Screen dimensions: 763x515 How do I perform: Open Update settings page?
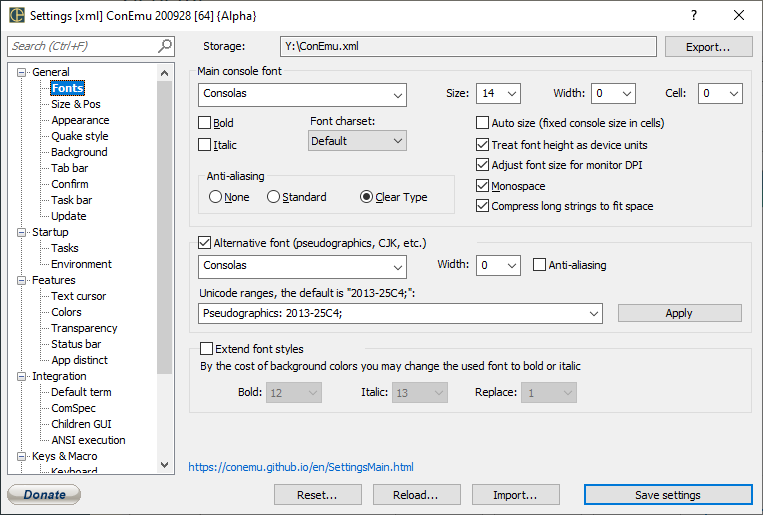coord(69,216)
